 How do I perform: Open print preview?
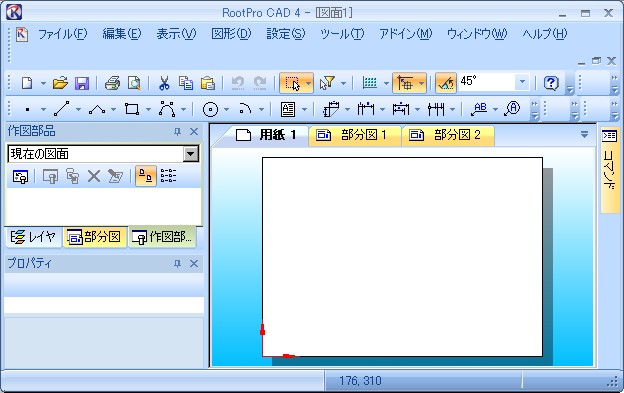pyautogui.click(x=134, y=83)
